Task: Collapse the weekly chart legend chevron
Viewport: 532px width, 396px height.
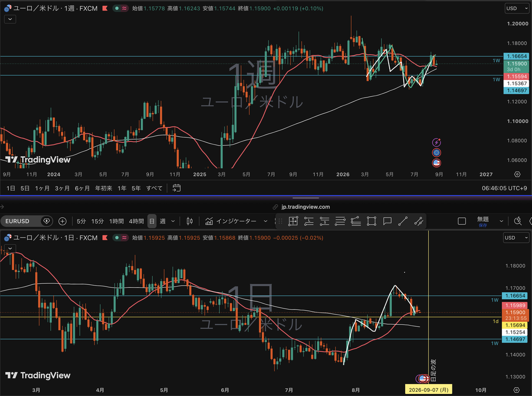Action: (10, 19)
